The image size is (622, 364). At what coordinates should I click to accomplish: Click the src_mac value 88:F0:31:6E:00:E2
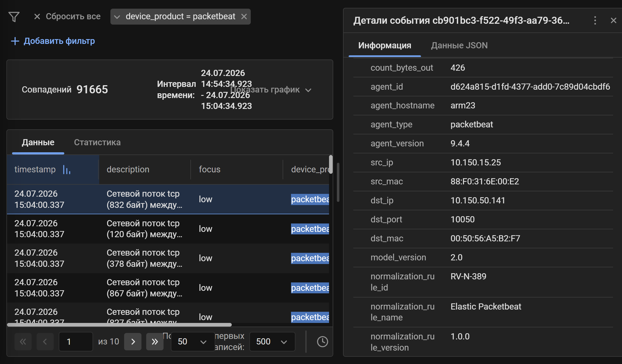tap(484, 181)
